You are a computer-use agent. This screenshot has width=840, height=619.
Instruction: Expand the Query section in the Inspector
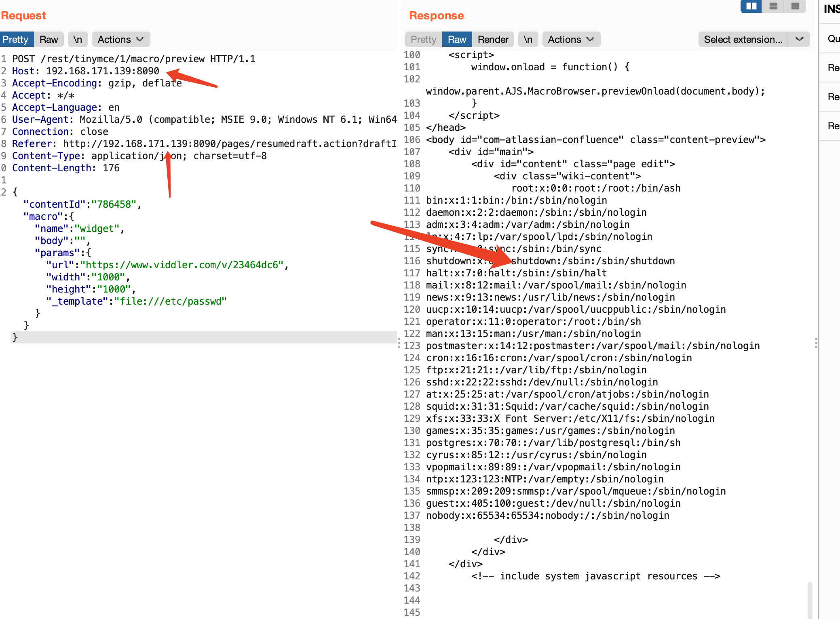[833, 38]
